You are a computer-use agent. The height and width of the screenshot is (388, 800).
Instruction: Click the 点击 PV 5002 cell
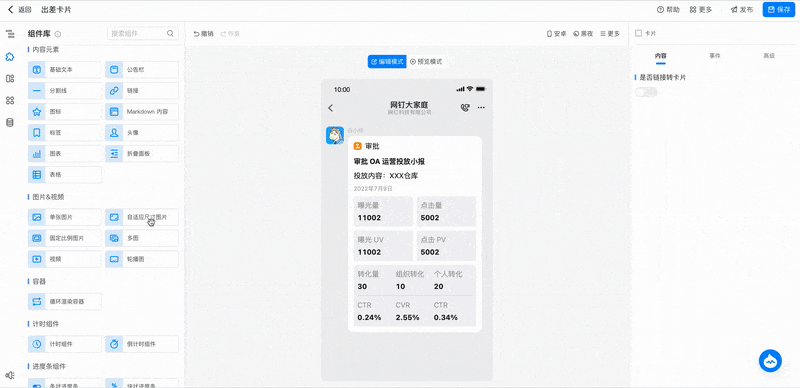pos(446,246)
